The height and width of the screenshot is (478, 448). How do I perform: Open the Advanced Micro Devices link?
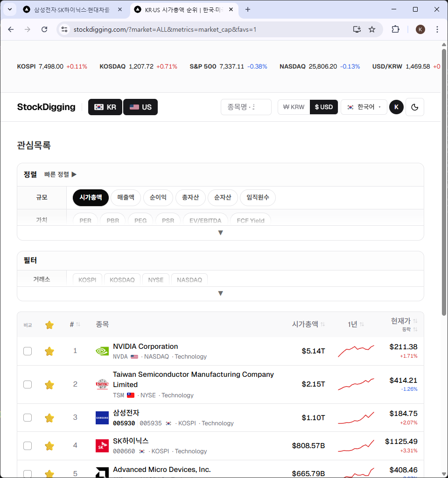pos(161,470)
